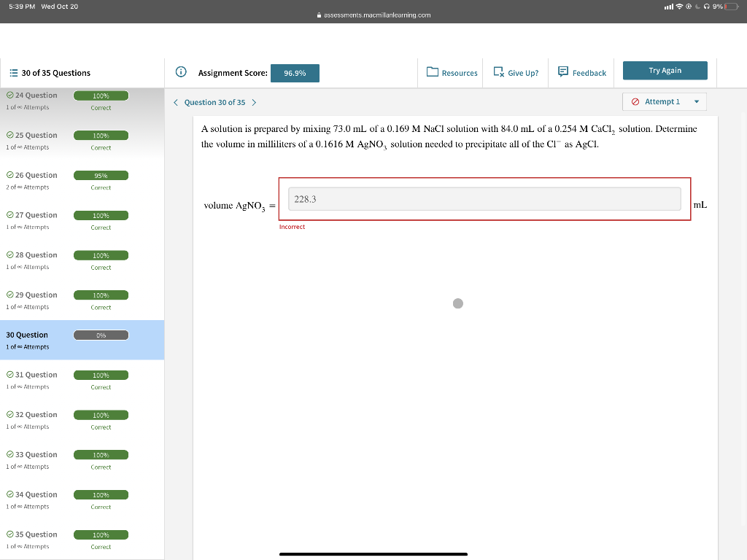The width and height of the screenshot is (747, 560).
Task: Tap the home indicator bar at bottom
Action: tap(373, 554)
